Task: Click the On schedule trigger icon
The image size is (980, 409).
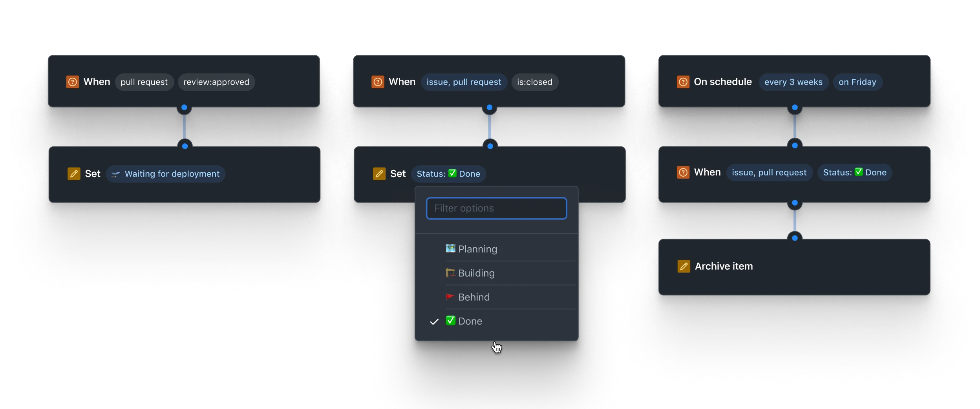Action: [683, 82]
